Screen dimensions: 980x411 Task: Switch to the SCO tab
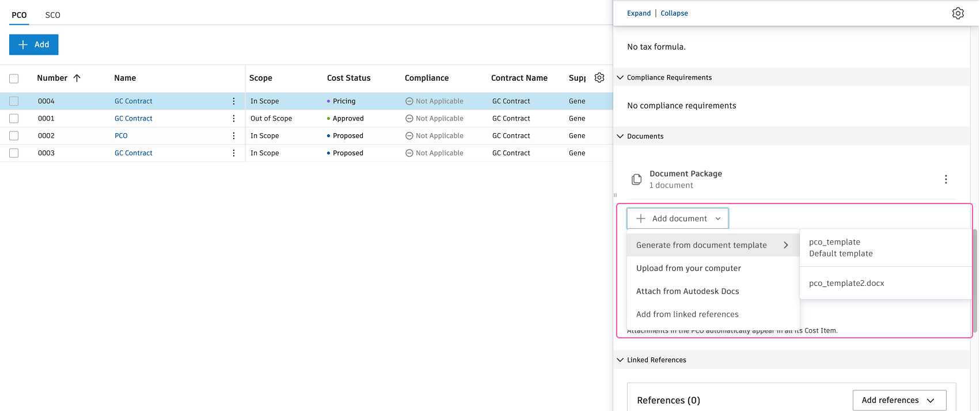coord(52,15)
